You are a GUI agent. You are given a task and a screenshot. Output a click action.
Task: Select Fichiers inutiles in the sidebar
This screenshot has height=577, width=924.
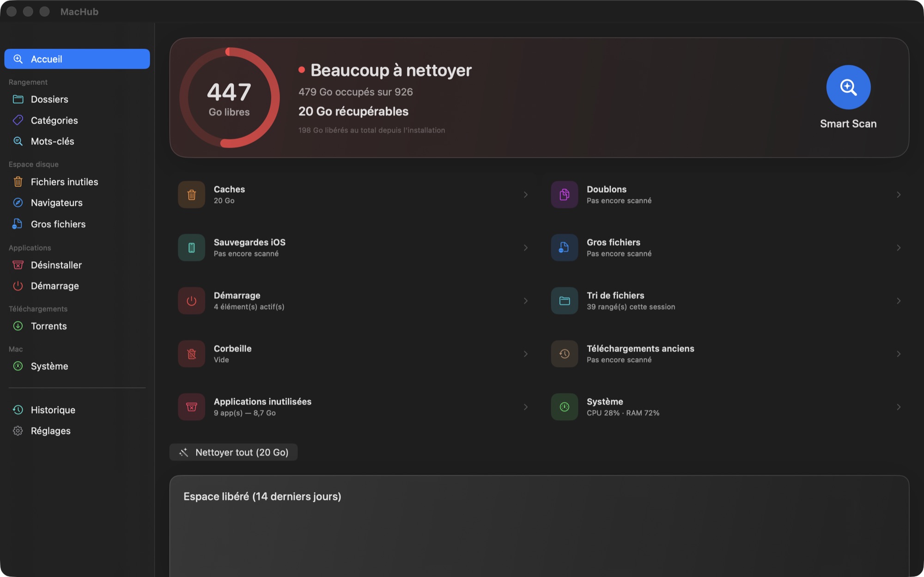coord(77,182)
